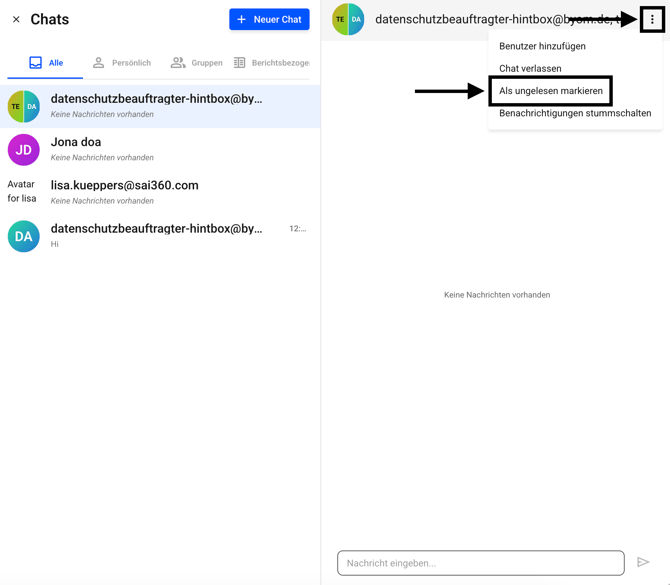
Task: Click the Neuer Chat button
Action: 269,19
